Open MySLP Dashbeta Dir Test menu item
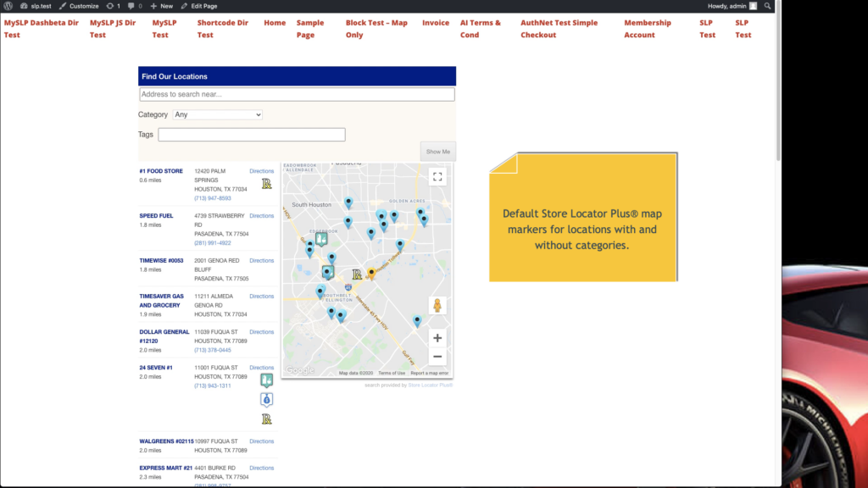 pos(42,29)
